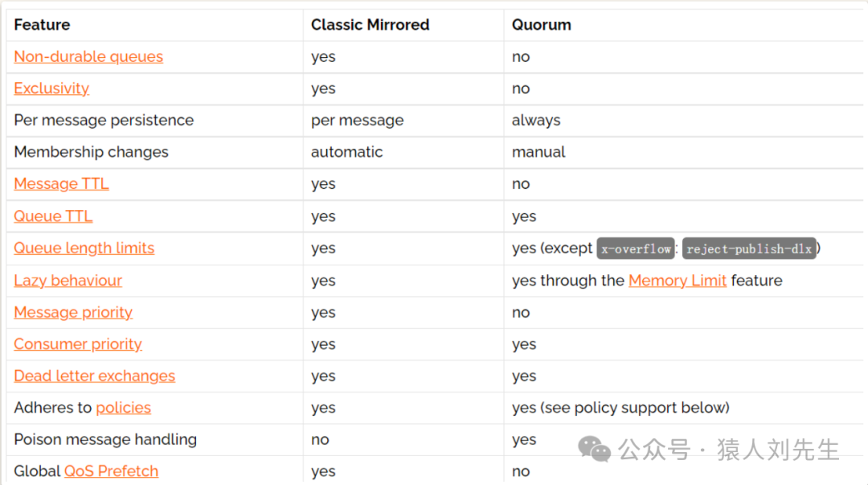Open the policies link
Image resolution: width=868 pixels, height=485 pixels.
click(123, 408)
